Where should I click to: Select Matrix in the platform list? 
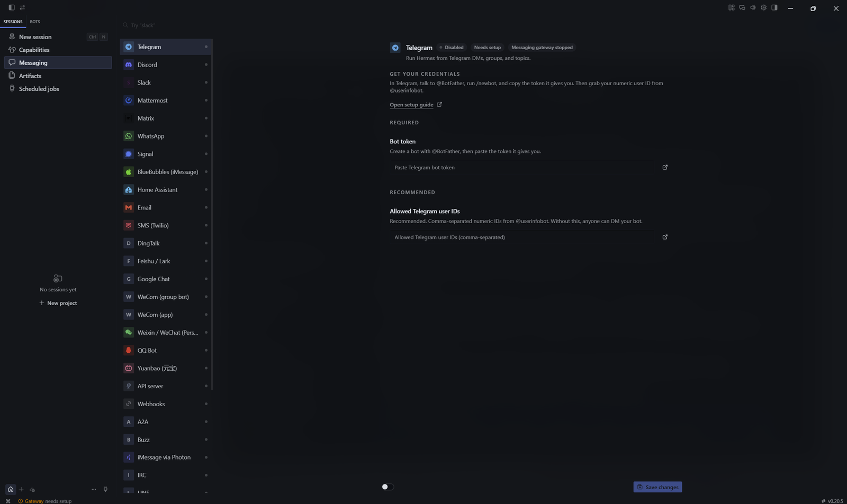tap(166, 118)
